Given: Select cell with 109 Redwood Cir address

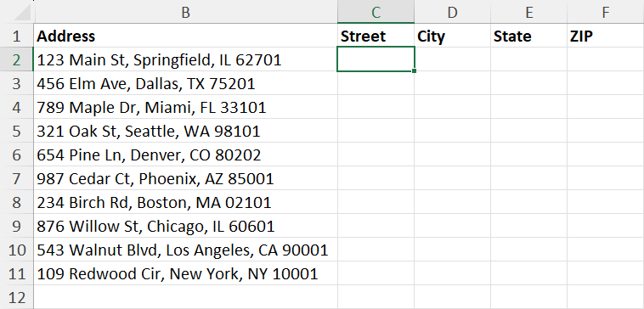Looking at the screenshot, I should (186, 274).
